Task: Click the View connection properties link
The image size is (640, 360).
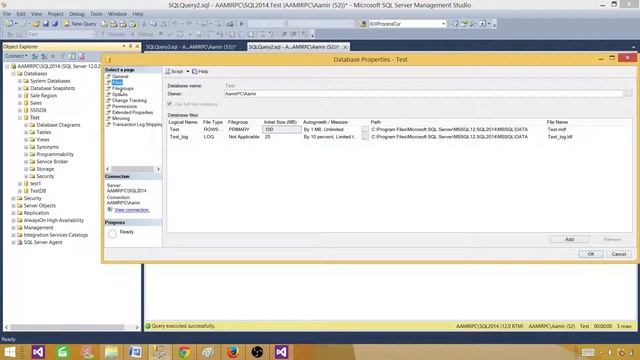Action: click(x=132, y=210)
